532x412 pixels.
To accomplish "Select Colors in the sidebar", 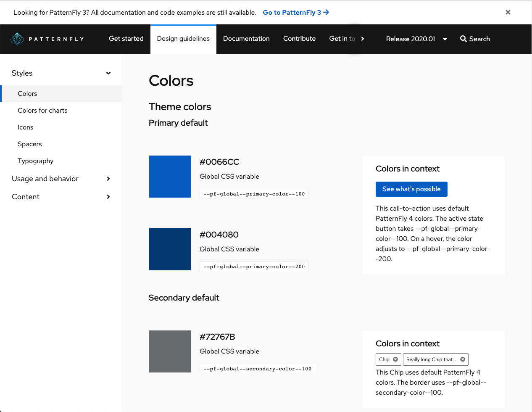I will coord(61,94).
